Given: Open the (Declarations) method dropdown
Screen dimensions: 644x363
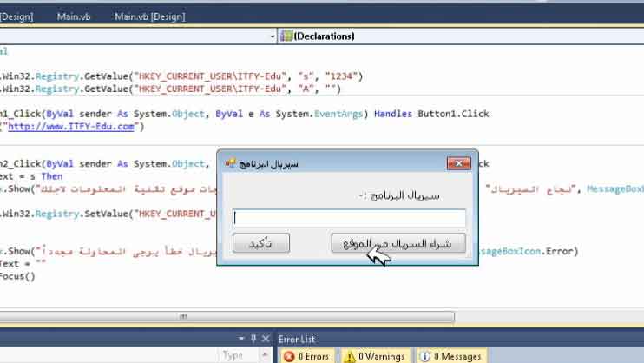Looking at the screenshot, I should pyautogui.click(x=460, y=36).
